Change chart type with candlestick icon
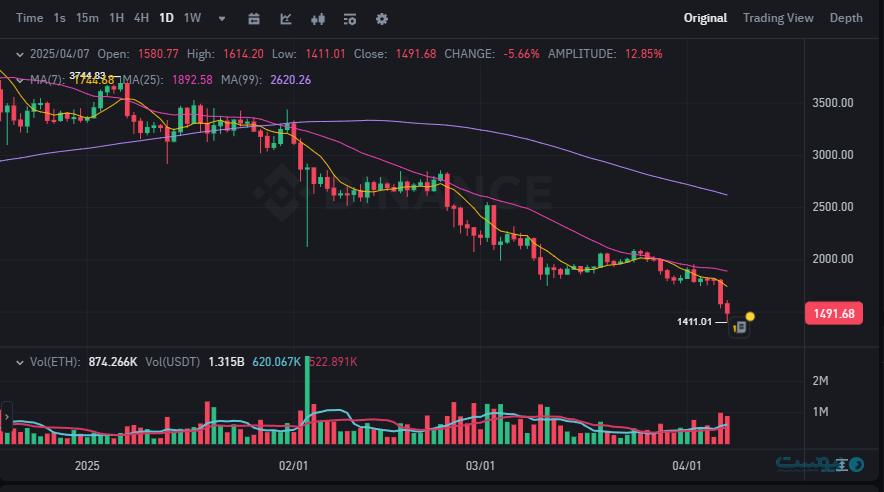The height and width of the screenshot is (492, 884). point(319,18)
